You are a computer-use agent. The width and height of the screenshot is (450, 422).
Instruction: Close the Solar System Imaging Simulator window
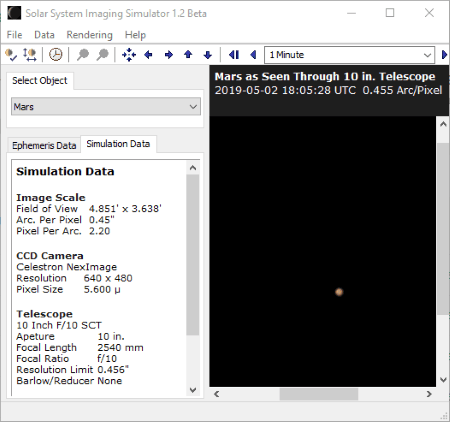coord(429,13)
